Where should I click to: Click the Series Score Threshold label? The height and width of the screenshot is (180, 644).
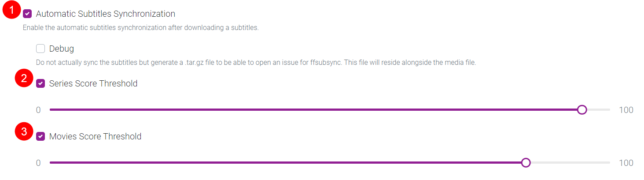pyautogui.click(x=93, y=83)
